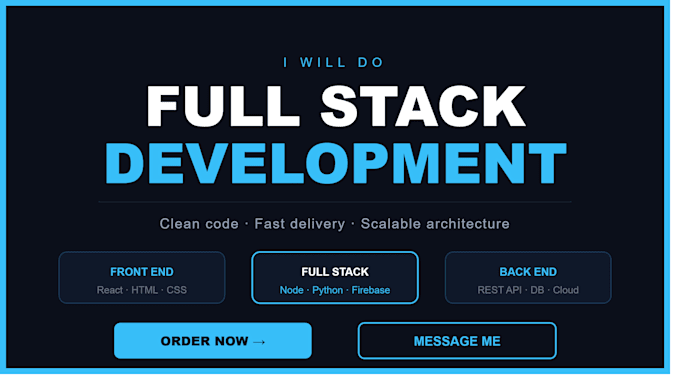Click the 'Scalable architecture' tagline text

(x=435, y=224)
